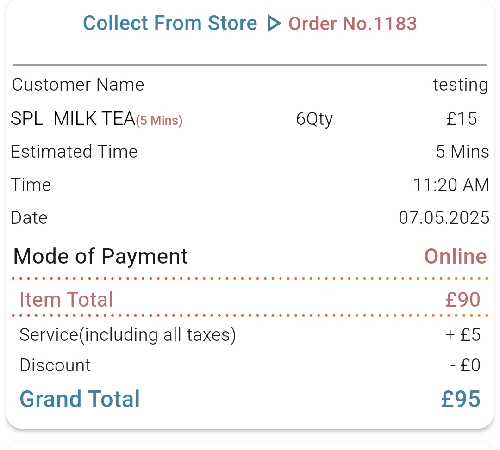Select the customer name value testing
This screenshot has height=450, width=500.
tap(460, 85)
